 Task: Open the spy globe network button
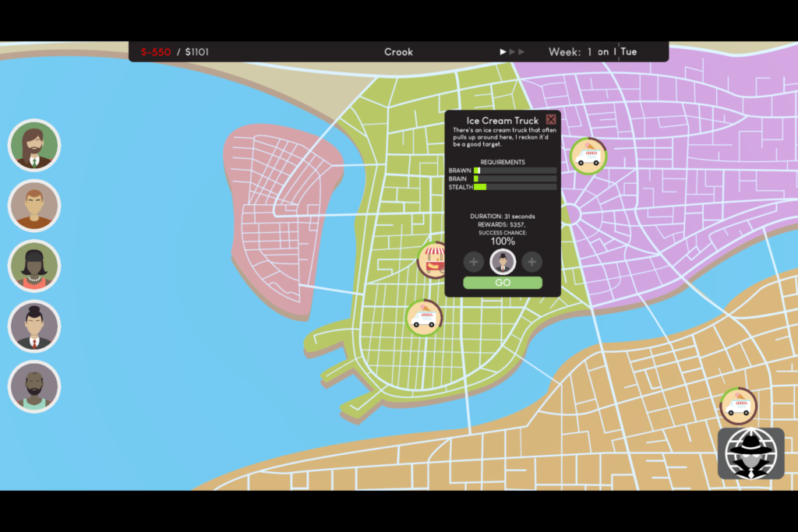point(750,453)
